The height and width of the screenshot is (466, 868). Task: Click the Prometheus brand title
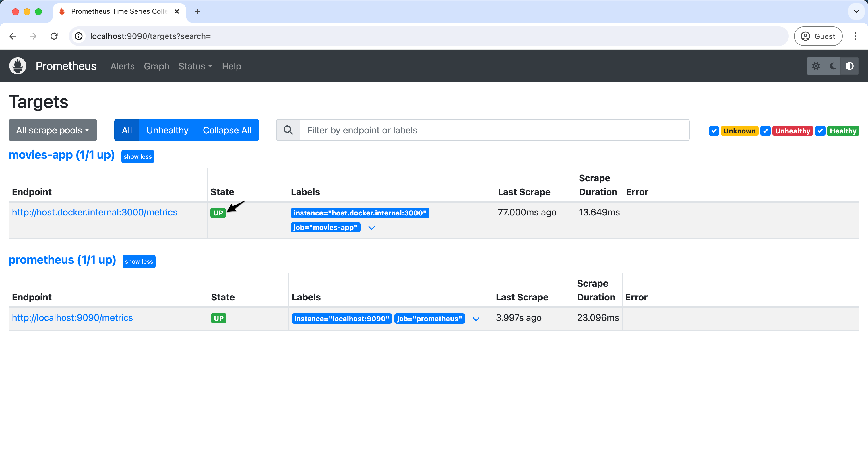click(x=66, y=66)
